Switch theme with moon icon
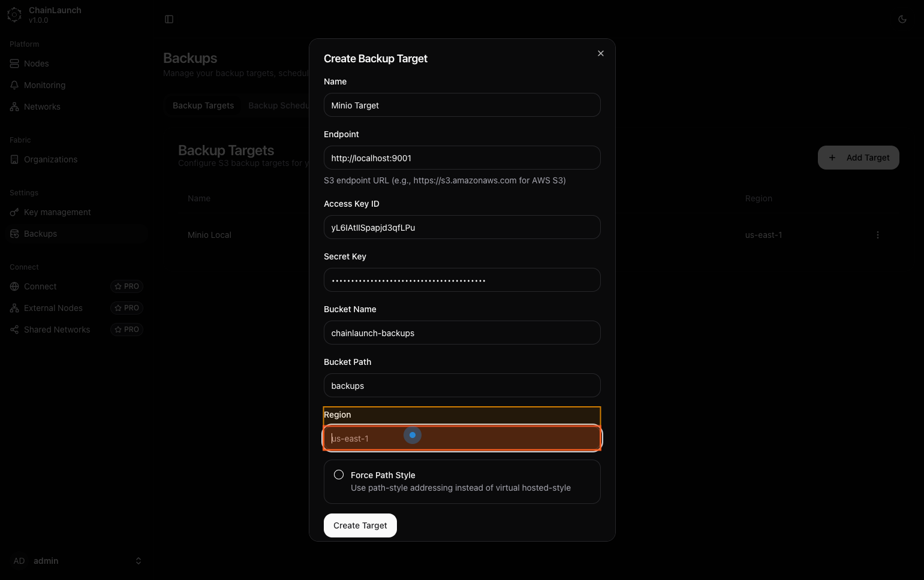 [x=902, y=19]
